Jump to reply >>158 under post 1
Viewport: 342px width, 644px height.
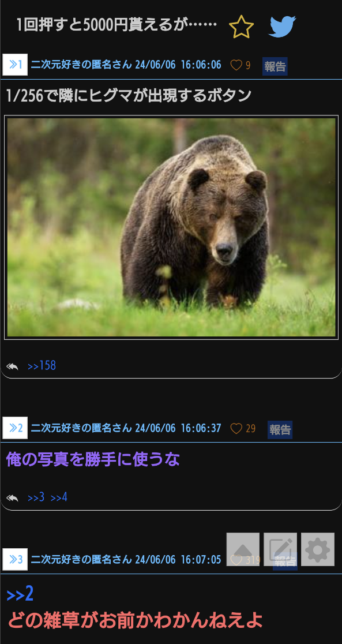pos(42,365)
